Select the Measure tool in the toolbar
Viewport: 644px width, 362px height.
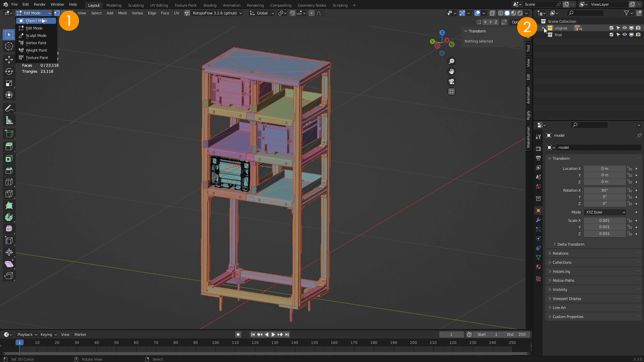click(x=9, y=120)
